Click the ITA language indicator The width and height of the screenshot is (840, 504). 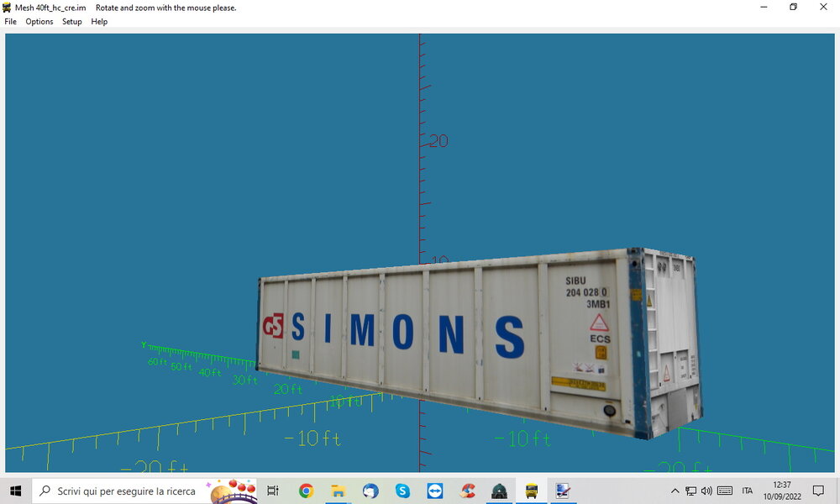point(748,491)
